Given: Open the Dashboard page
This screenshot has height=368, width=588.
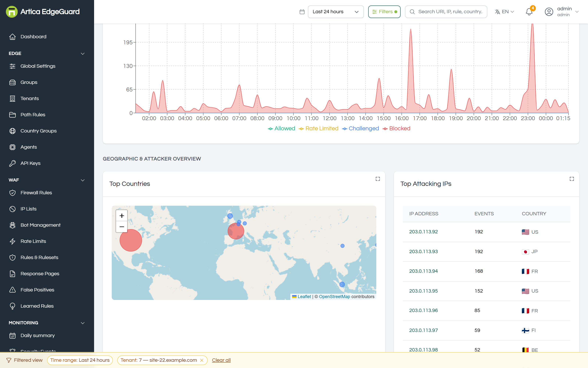Looking at the screenshot, I should point(47,37).
